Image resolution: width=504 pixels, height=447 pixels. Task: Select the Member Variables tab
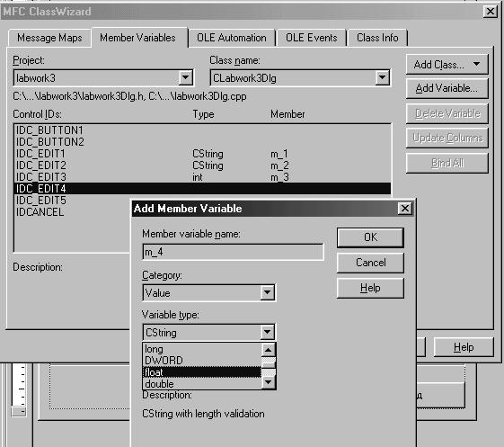pyautogui.click(x=137, y=38)
